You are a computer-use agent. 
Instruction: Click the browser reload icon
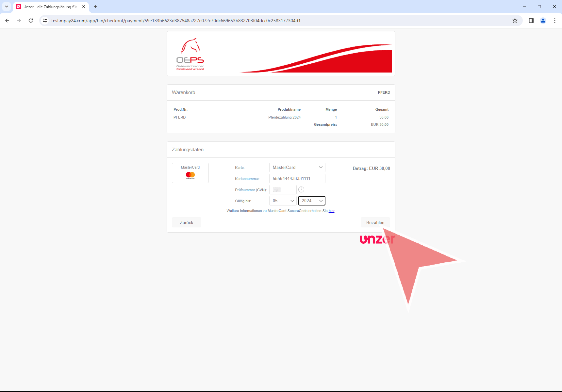click(x=31, y=21)
